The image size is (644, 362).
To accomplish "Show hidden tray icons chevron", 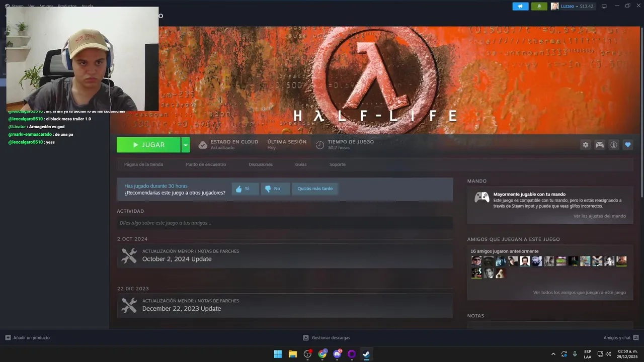I will [x=553, y=354].
